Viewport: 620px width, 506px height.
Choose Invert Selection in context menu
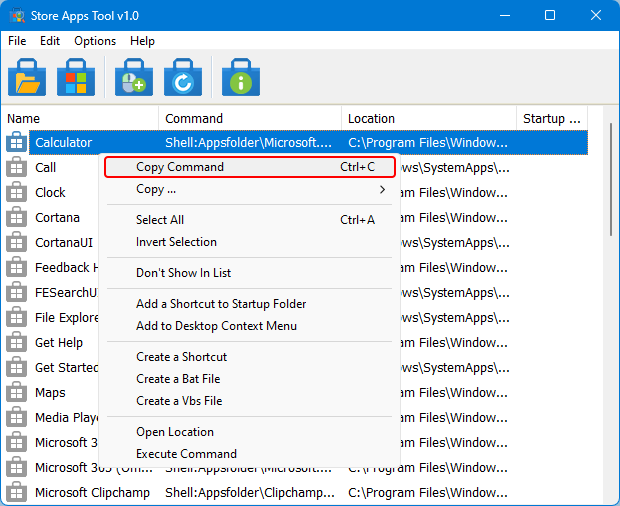pyautogui.click(x=250, y=242)
